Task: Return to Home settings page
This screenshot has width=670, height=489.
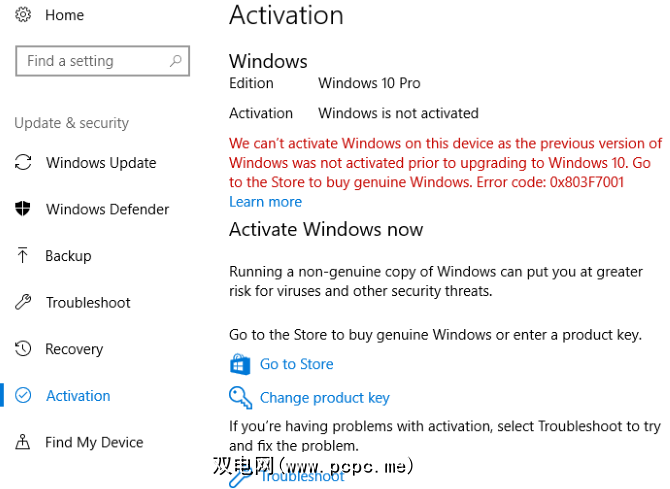Action: tap(65, 15)
